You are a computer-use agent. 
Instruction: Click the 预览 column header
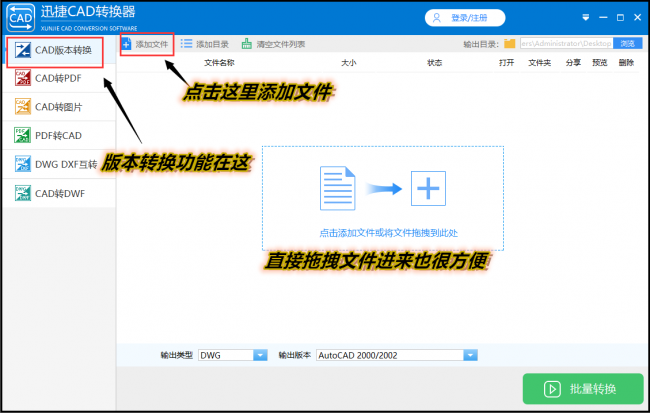(x=599, y=63)
